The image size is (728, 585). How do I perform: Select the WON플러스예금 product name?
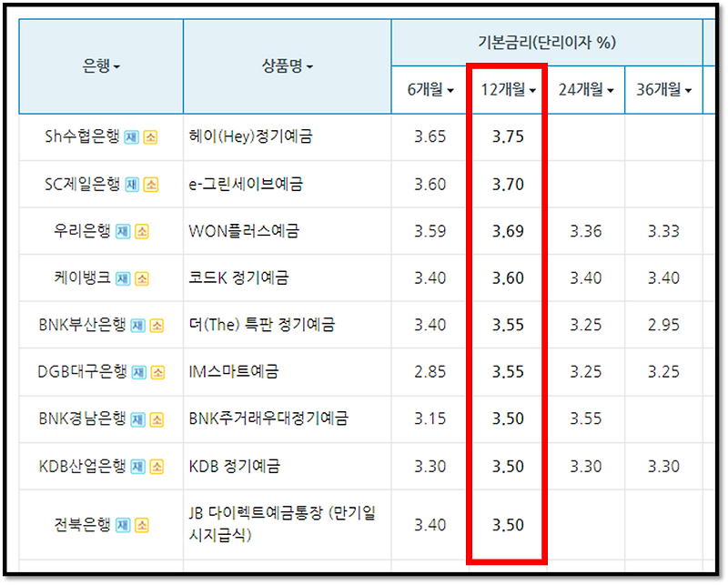tap(244, 231)
